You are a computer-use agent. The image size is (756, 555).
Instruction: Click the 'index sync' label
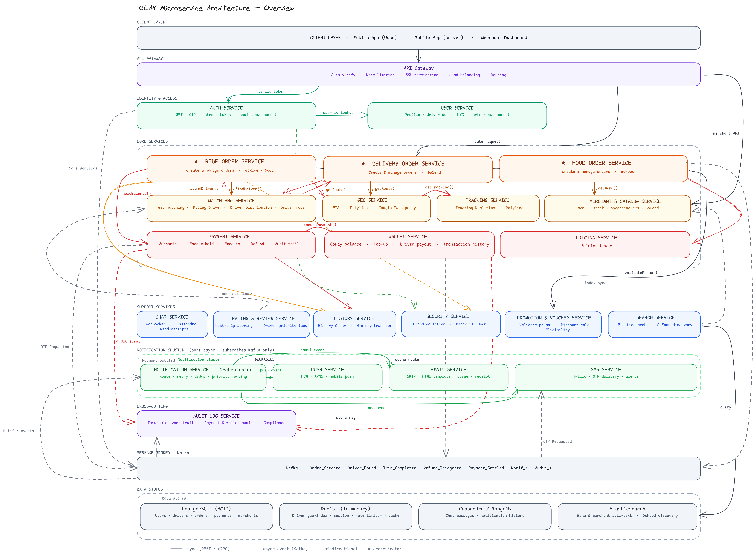[x=595, y=283]
